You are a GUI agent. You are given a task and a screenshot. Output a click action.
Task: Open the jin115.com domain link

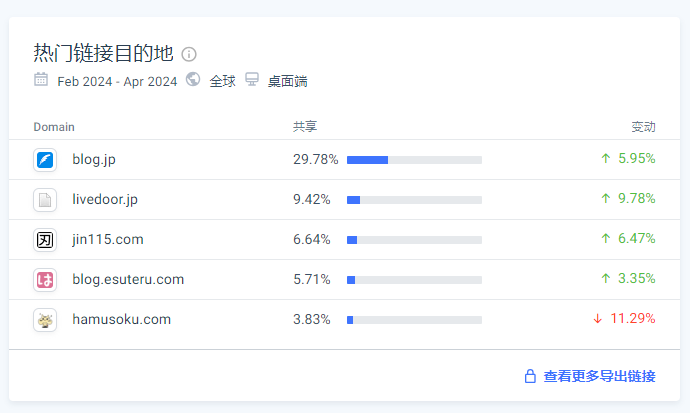coord(108,239)
